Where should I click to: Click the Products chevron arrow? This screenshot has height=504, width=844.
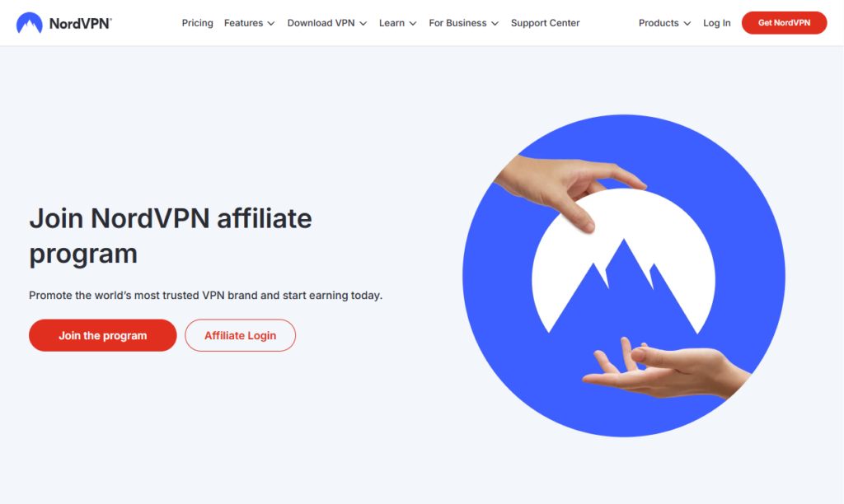[x=687, y=24]
